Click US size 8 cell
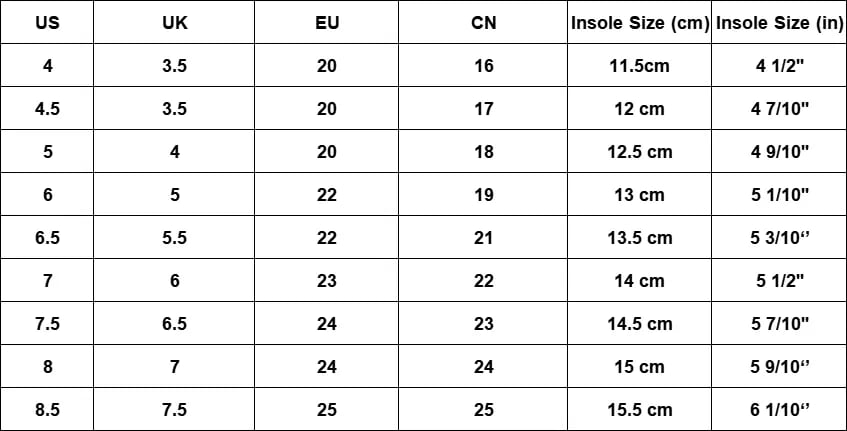This screenshot has height=431, width=847. coord(47,366)
